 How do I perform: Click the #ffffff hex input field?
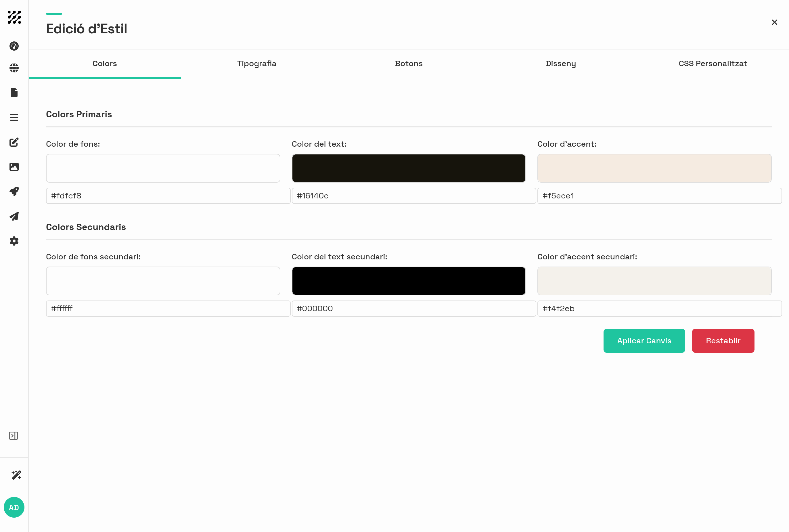click(168, 308)
